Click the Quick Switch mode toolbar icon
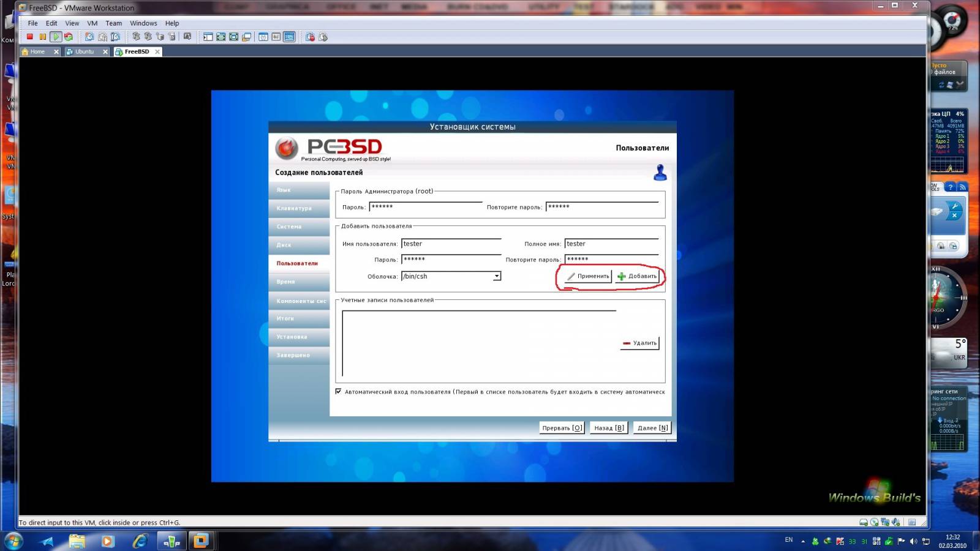Viewport: 980px width, 551px height. (221, 37)
